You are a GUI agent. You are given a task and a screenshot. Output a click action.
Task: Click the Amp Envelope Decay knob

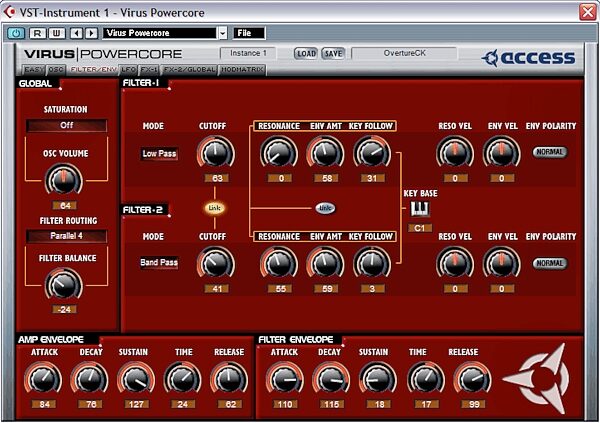point(89,379)
